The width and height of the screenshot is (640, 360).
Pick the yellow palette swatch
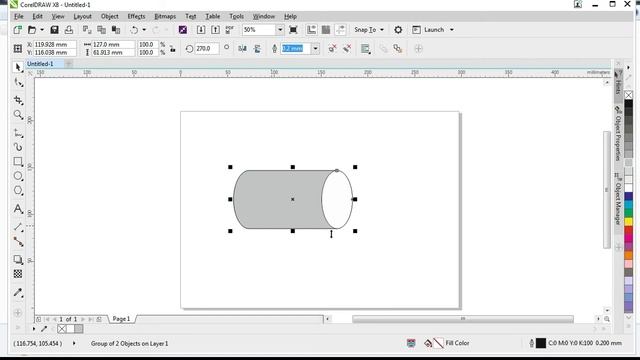tap(628, 222)
